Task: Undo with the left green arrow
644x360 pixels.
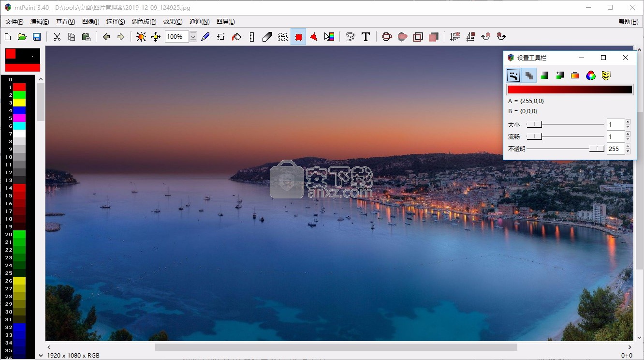Action: [x=106, y=37]
